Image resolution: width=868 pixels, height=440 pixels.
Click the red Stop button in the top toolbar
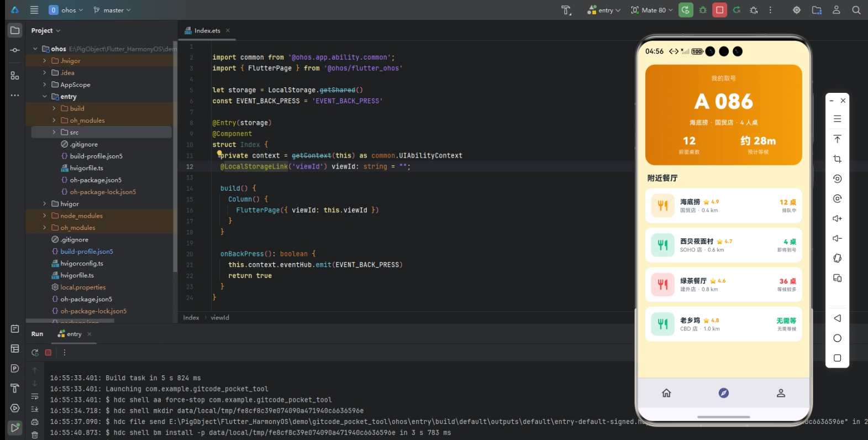pos(719,10)
